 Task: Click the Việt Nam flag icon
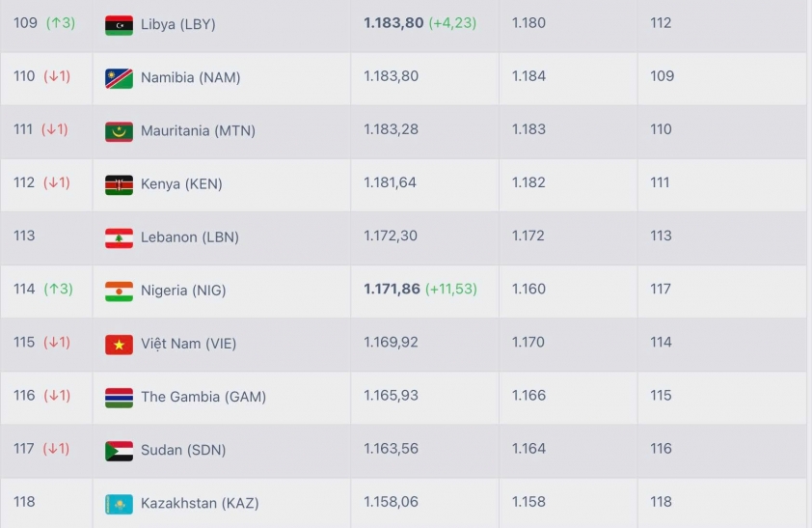(x=119, y=344)
